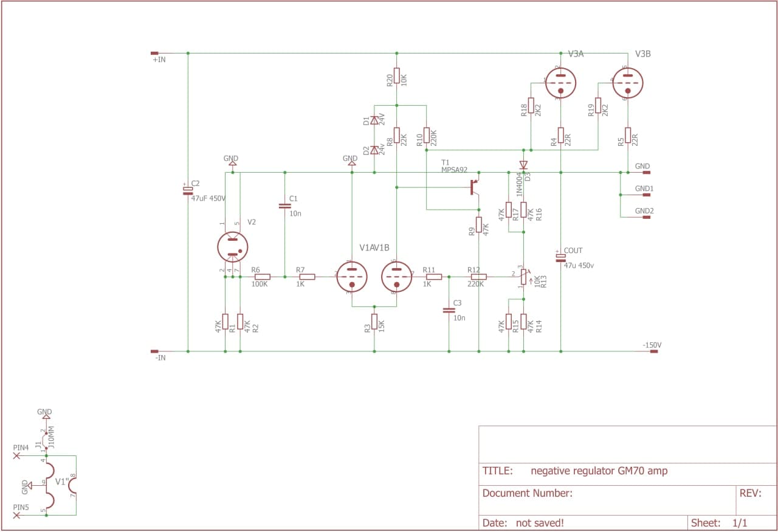
Task: Click the R12 220K resistor symbol
Action: [478, 277]
